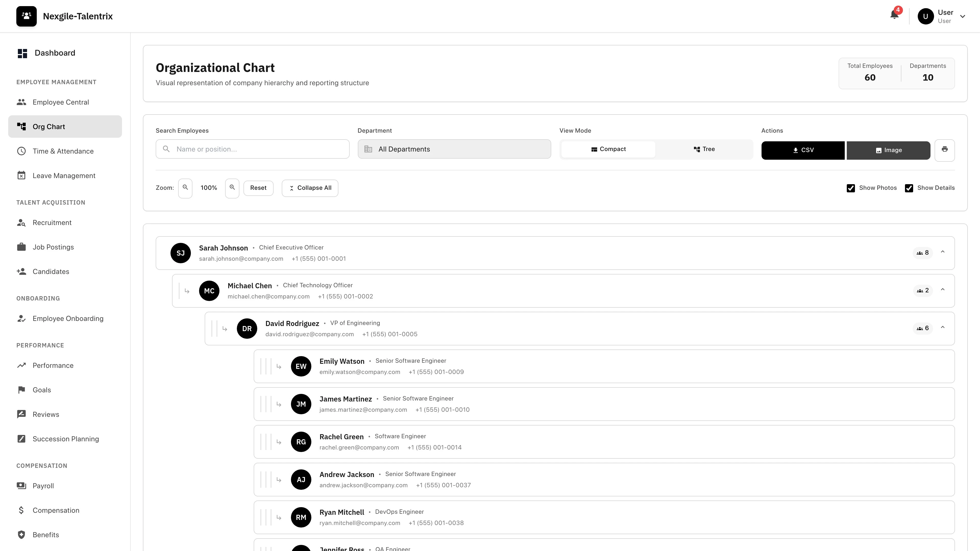The height and width of the screenshot is (551, 980).
Task: Click Sarah Johnson's SJ avatar
Action: pyautogui.click(x=181, y=253)
